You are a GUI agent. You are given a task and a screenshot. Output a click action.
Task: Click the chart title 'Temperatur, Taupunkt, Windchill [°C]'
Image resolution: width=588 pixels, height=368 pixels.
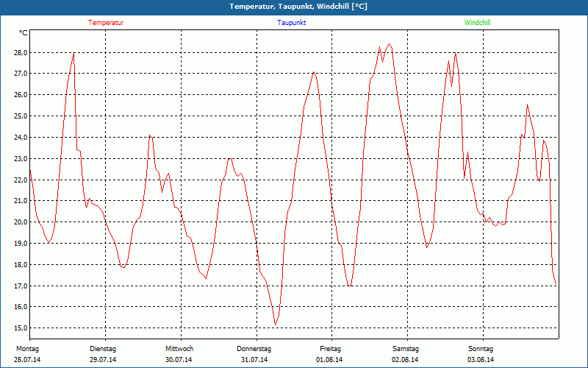(298, 7)
